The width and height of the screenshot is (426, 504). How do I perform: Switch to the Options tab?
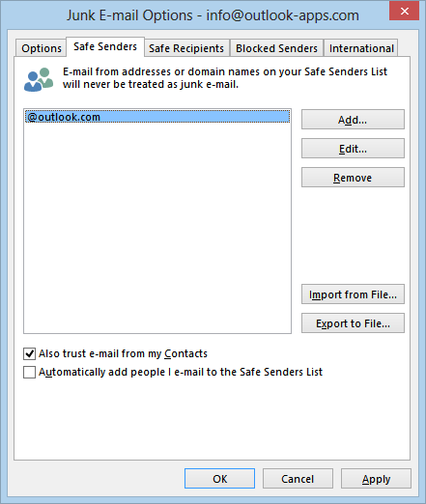coord(42,48)
